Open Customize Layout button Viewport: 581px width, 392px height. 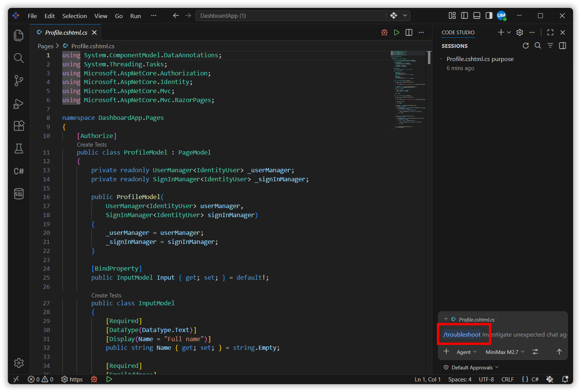pyautogui.click(x=452, y=15)
